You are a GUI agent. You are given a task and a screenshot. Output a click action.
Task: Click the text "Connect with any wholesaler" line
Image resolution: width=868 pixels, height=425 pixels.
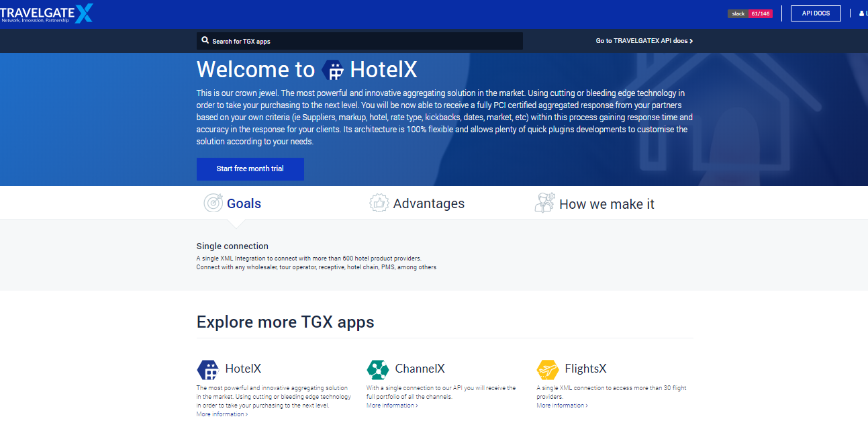pyautogui.click(x=316, y=267)
